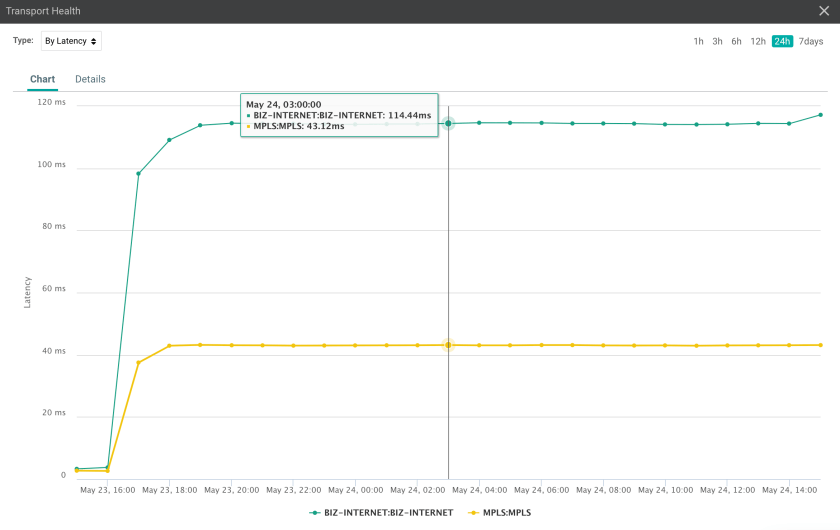840x530 pixels.
Task: Close the Transport Health dialog
Action: (x=826, y=12)
